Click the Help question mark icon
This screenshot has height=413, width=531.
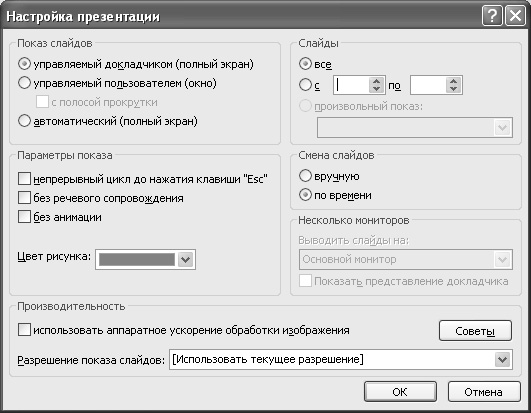click(492, 16)
